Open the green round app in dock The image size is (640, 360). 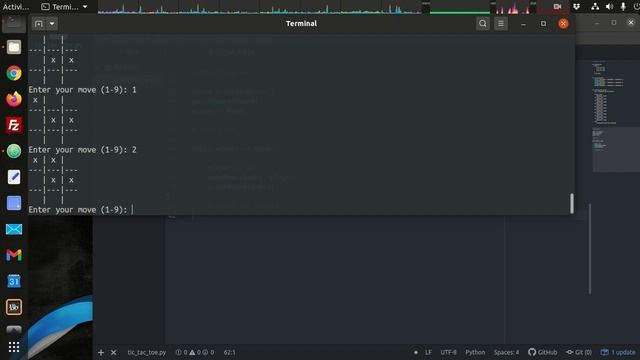[14, 151]
